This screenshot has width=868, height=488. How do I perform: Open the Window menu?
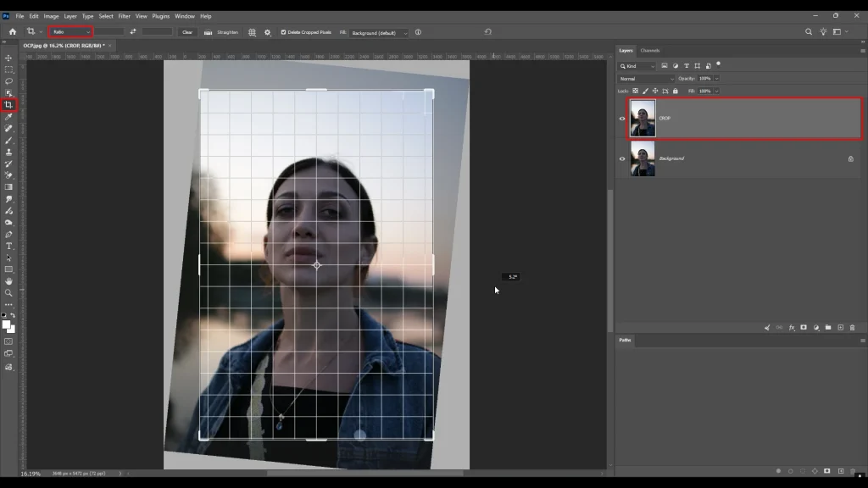184,16
